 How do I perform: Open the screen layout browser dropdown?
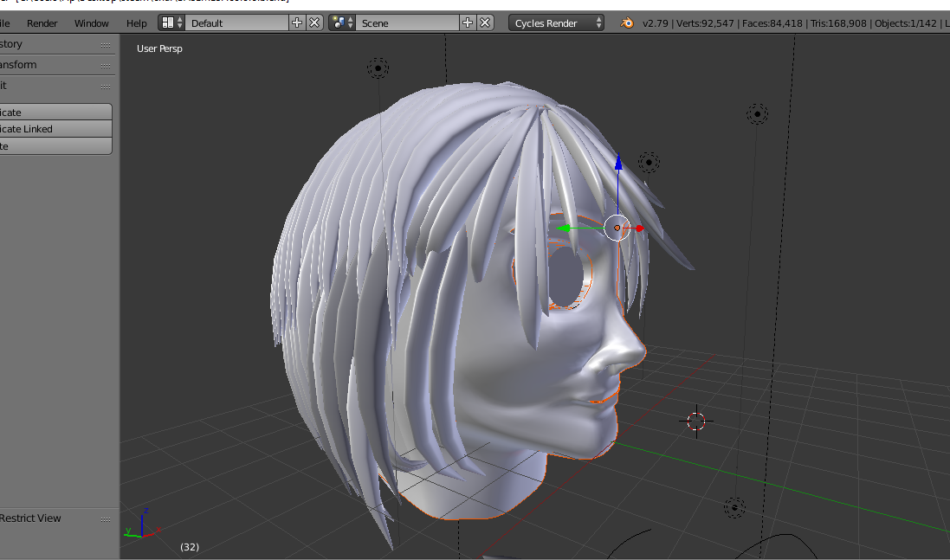[x=171, y=23]
